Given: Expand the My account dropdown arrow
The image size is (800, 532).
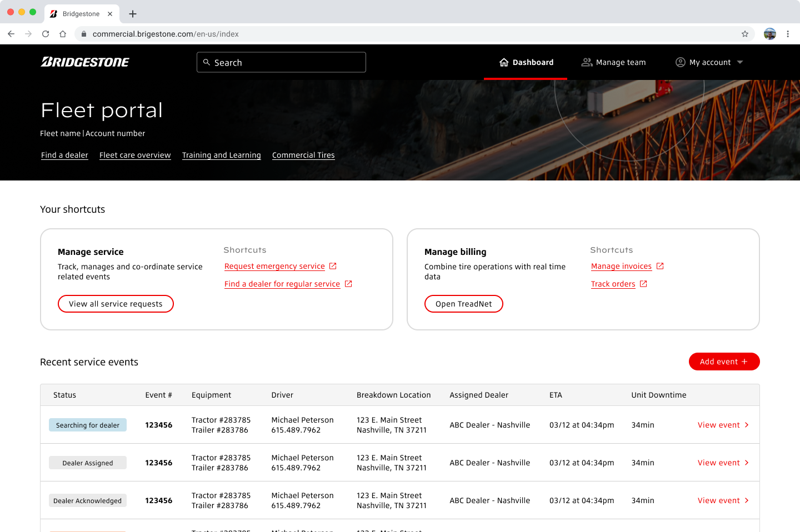Looking at the screenshot, I should (740, 62).
